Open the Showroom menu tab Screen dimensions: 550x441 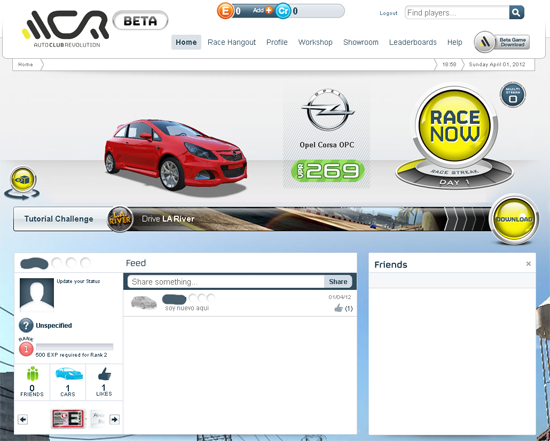click(x=361, y=42)
